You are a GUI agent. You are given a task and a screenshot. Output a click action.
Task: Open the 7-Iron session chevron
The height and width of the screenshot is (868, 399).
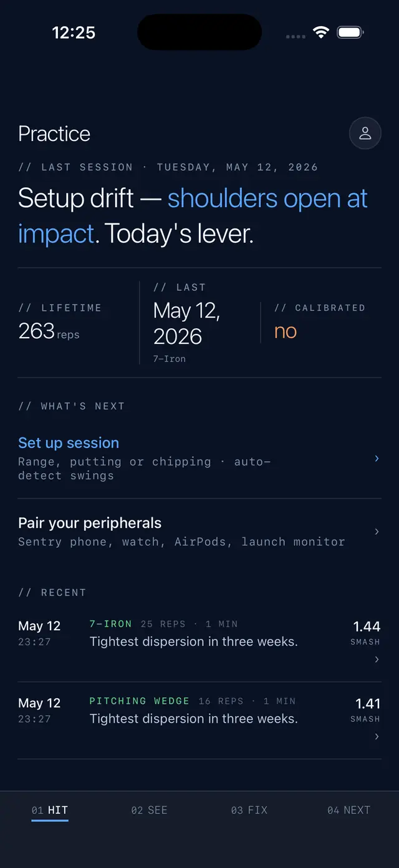[377, 660]
